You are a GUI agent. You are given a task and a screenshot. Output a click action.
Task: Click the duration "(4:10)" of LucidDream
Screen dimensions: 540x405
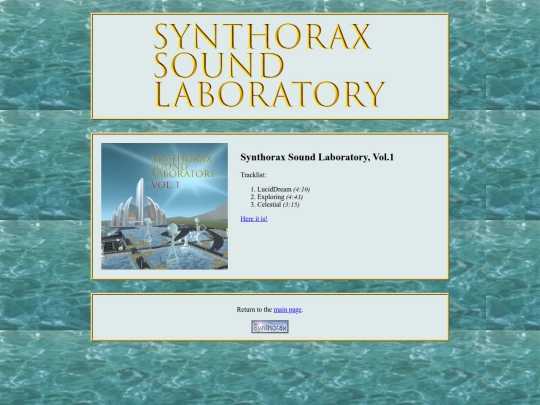(302, 189)
